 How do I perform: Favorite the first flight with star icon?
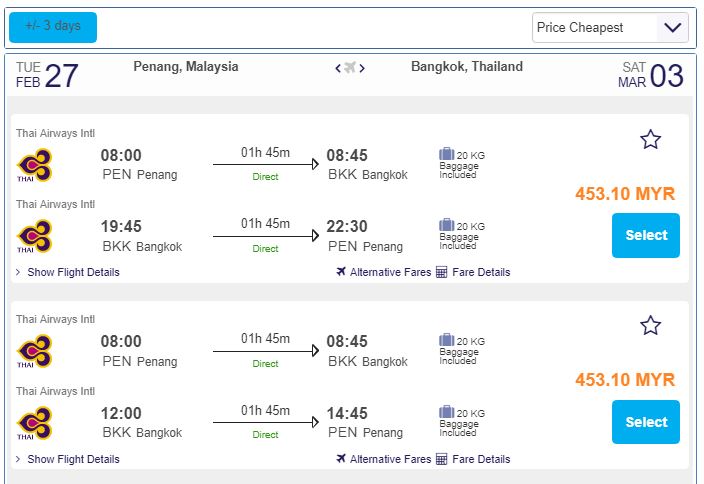tap(650, 139)
